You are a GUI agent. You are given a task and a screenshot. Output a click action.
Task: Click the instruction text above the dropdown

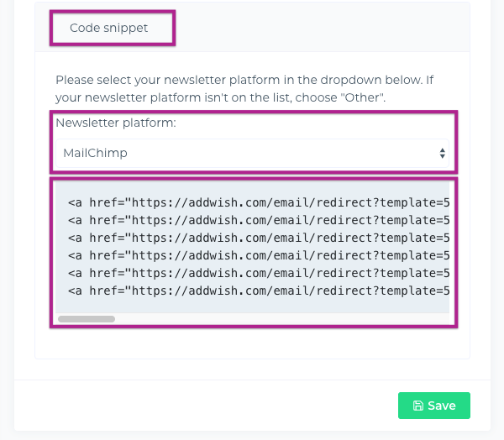[x=244, y=81]
